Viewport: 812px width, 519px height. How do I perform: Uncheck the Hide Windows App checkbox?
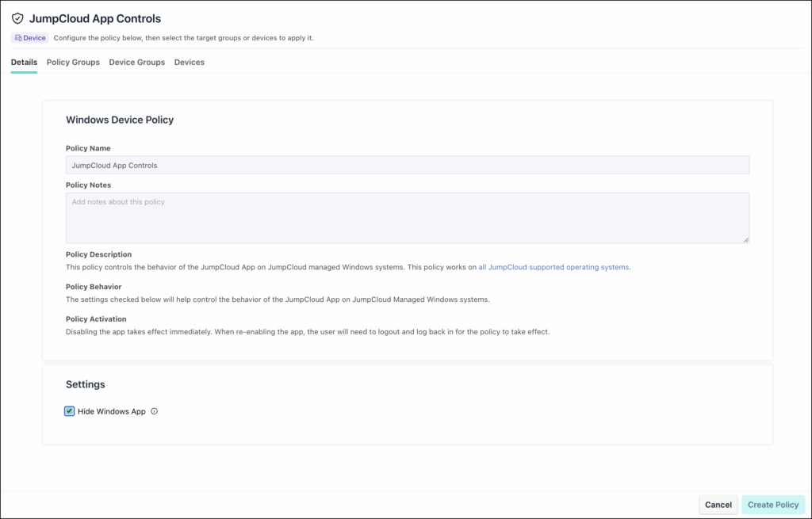click(x=70, y=411)
